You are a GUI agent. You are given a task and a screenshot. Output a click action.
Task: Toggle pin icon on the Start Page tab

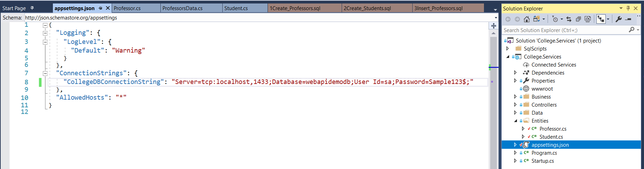point(32,8)
